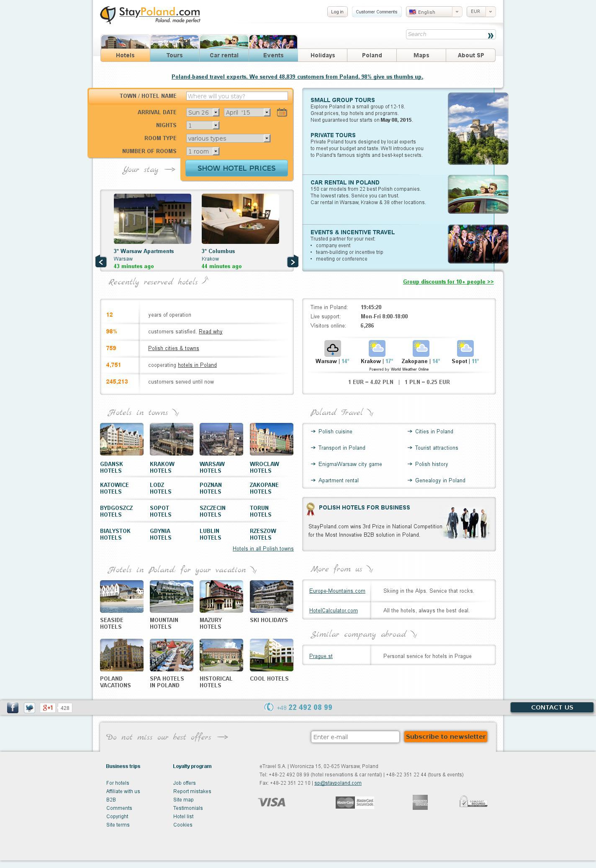Screen dimensions: 596x868
Task: Expand the Room Type dropdown
Action: pos(228,138)
